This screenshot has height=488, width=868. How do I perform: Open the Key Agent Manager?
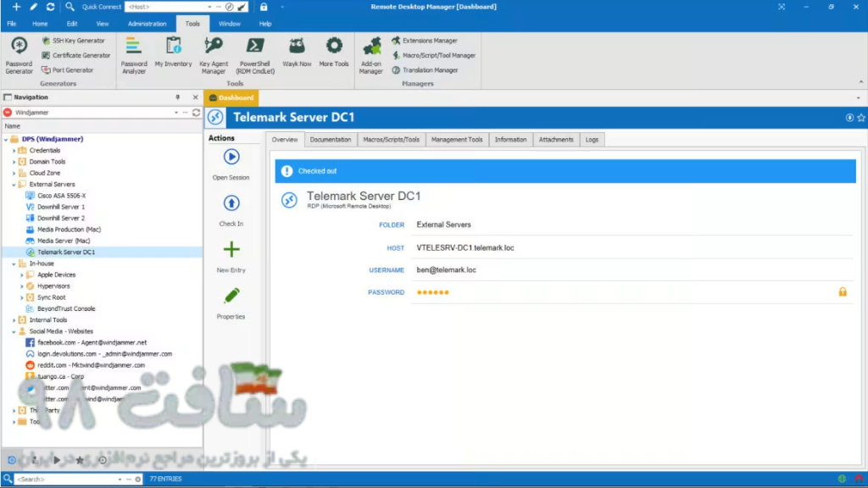214,55
